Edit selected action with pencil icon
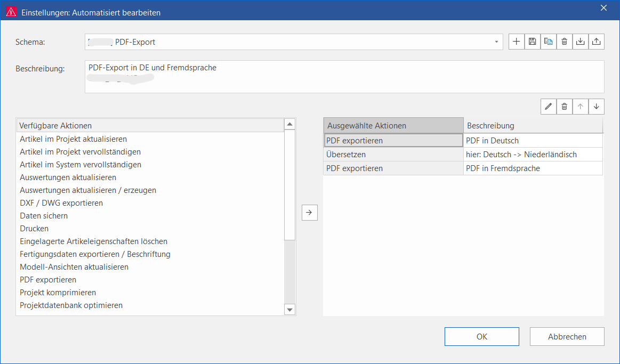The image size is (620, 364). [548, 107]
